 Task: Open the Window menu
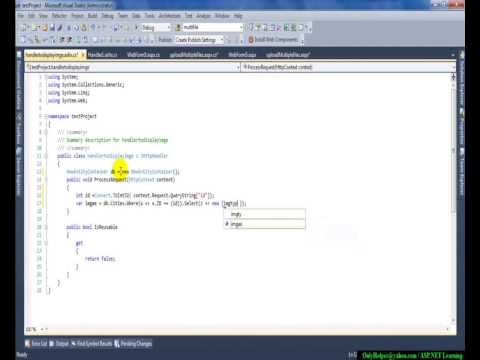[x=222, y=16]
